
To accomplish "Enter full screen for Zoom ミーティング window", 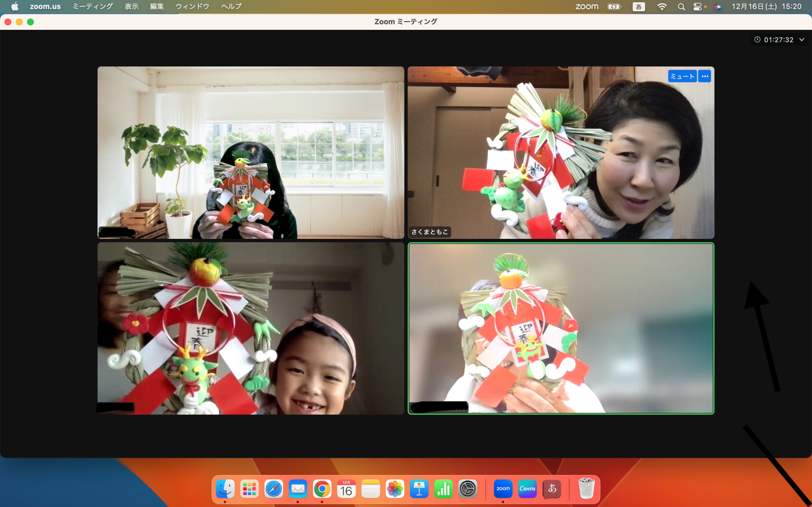I will [x=31, y=22].
